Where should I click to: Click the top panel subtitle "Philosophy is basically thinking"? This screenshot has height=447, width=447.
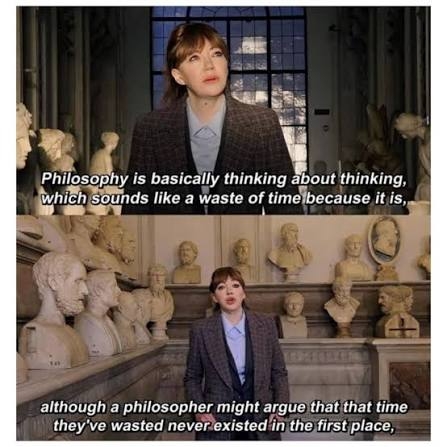pyautogui.click(x=163, y=180)
